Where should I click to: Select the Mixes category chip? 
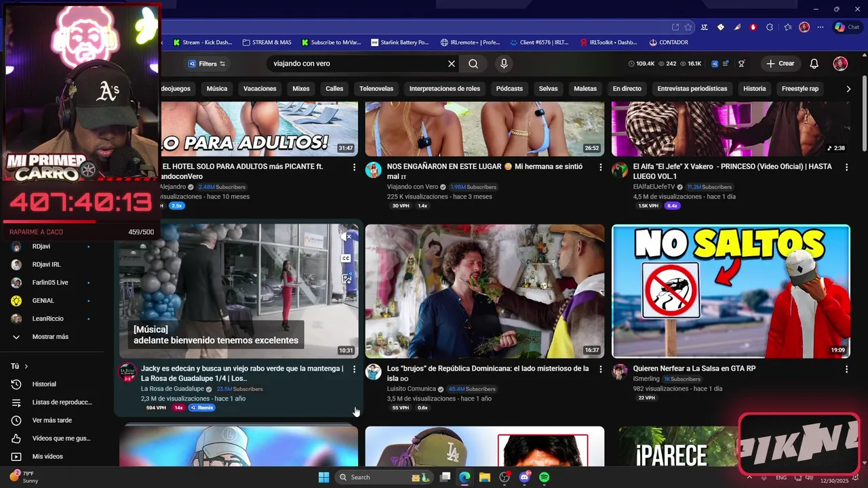point(301,89)
